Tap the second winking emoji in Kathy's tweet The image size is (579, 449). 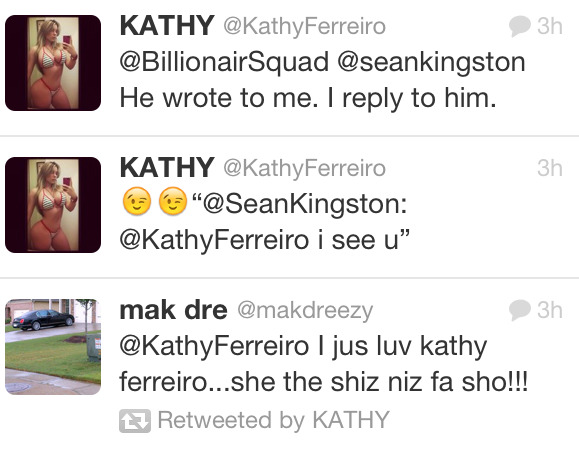coord(172,201)
